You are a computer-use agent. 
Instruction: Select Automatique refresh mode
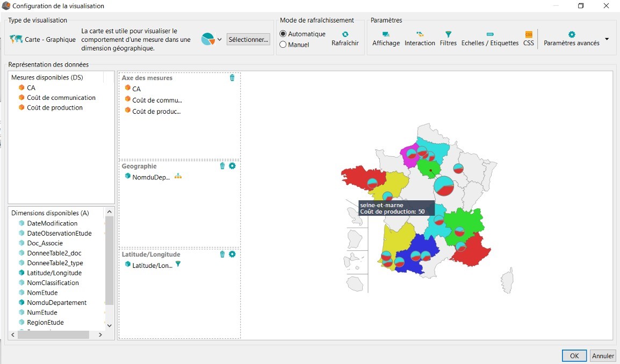click(283, 34)
